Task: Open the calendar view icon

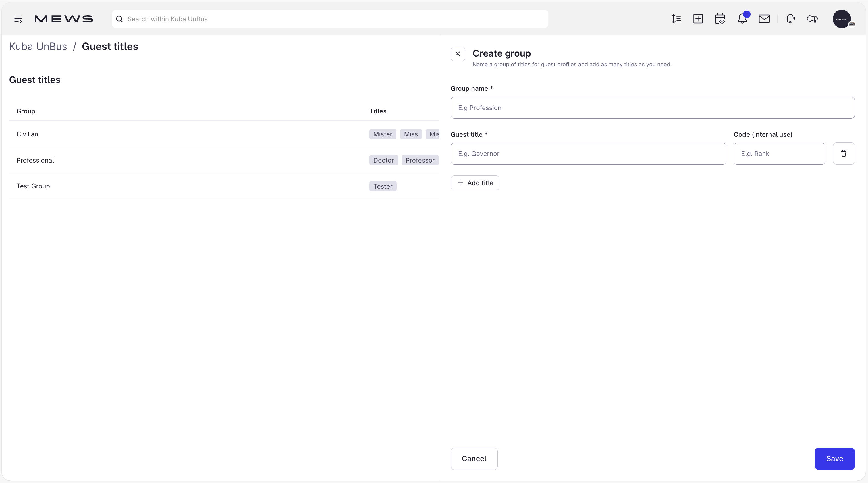Action: tap(720, 19)
